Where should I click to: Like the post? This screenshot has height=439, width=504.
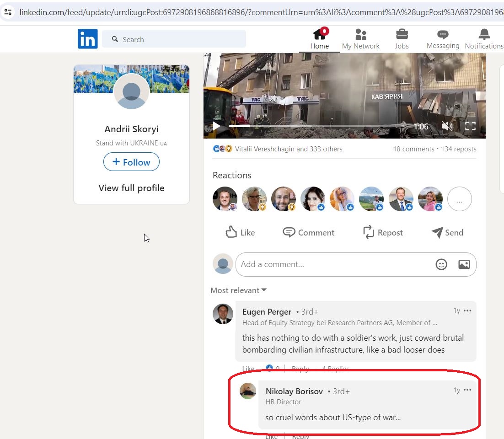tap(240, 232)
